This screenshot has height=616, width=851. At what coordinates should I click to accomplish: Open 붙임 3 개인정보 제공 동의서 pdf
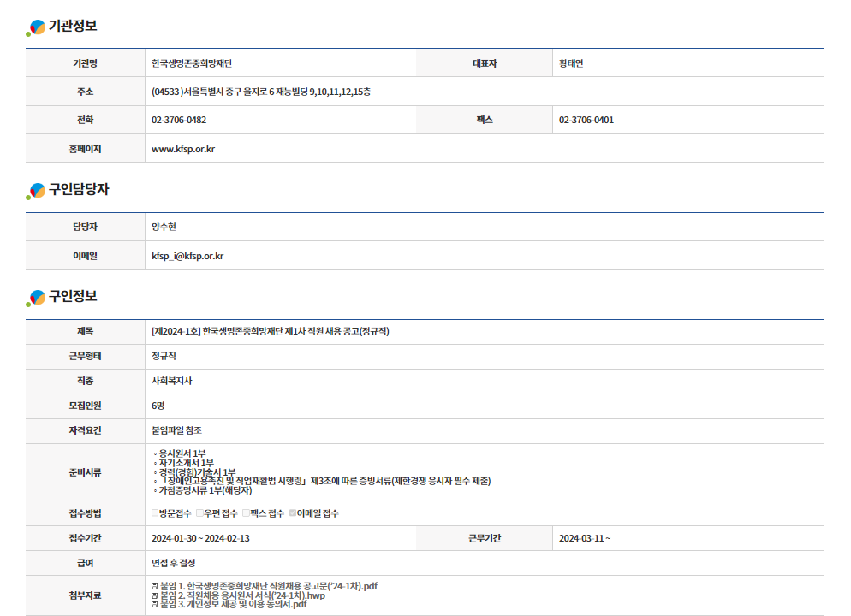(x=234, y=604)
